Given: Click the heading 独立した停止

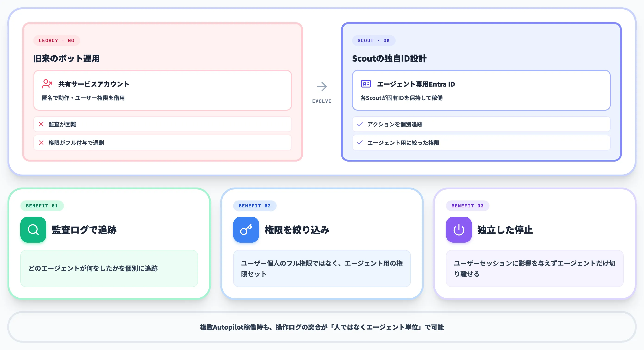Looking at the screenshot, I should point(505,230).
